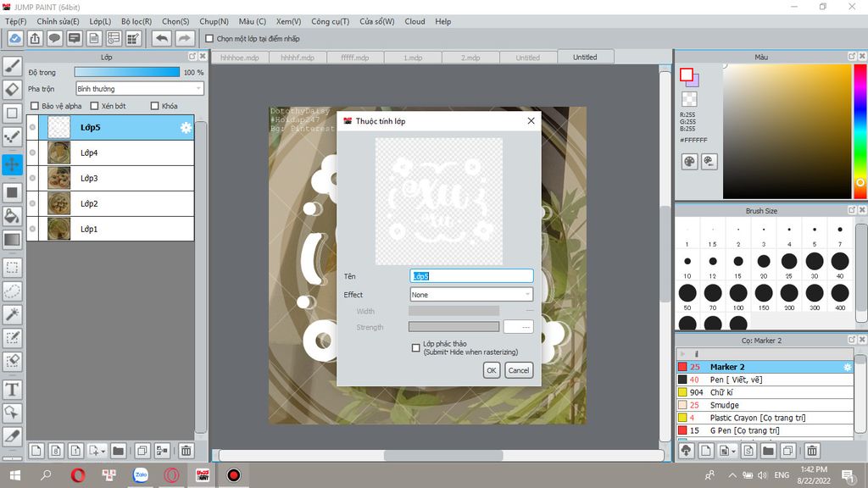The height and width of the screenshot is (488, 868).
Task: Click the Undo arrow
Action: tap(162, 39)
